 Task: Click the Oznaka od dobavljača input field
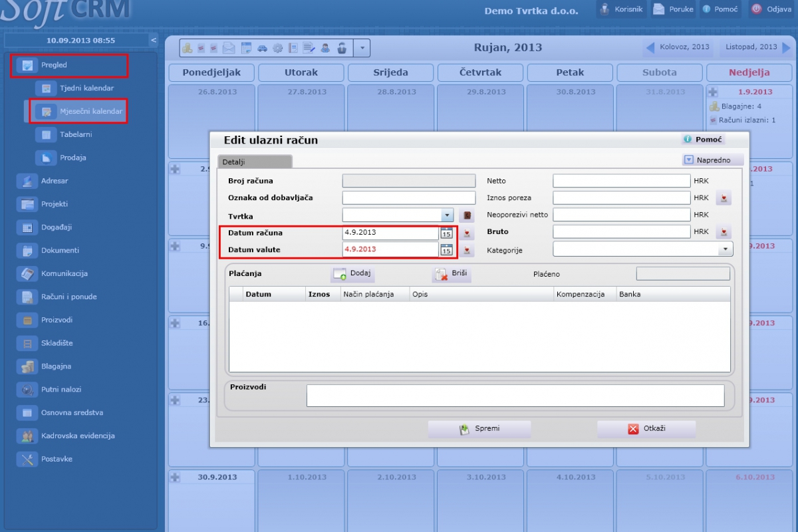click(x=409, y=198)
